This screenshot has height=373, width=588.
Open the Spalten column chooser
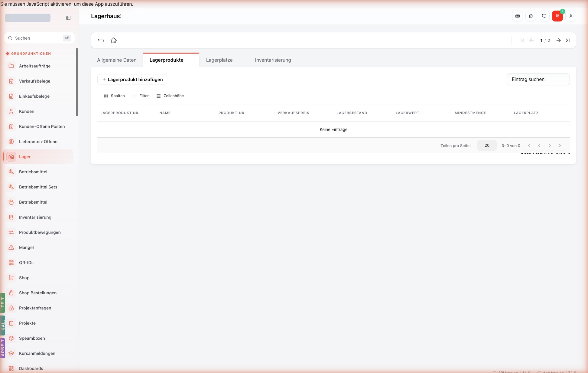tap(114, 96)
